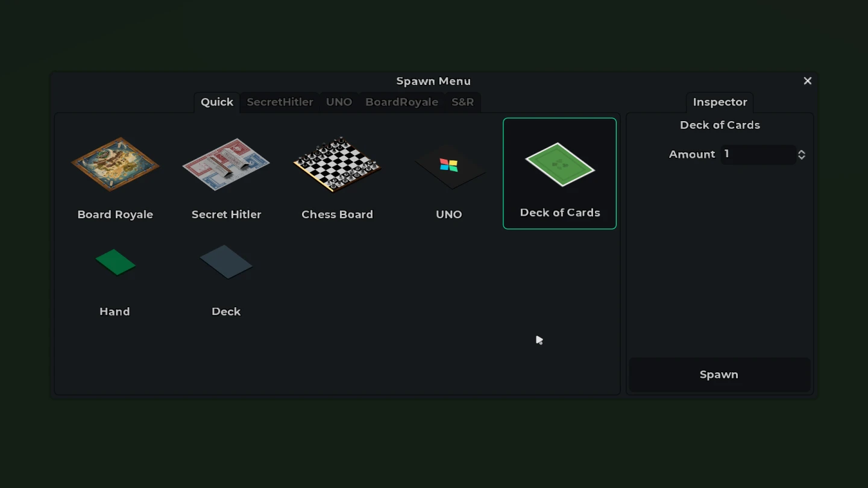Viewport: 868px width, 488px height.
Task: Open the S&R tab
Action: click(463, 102)
